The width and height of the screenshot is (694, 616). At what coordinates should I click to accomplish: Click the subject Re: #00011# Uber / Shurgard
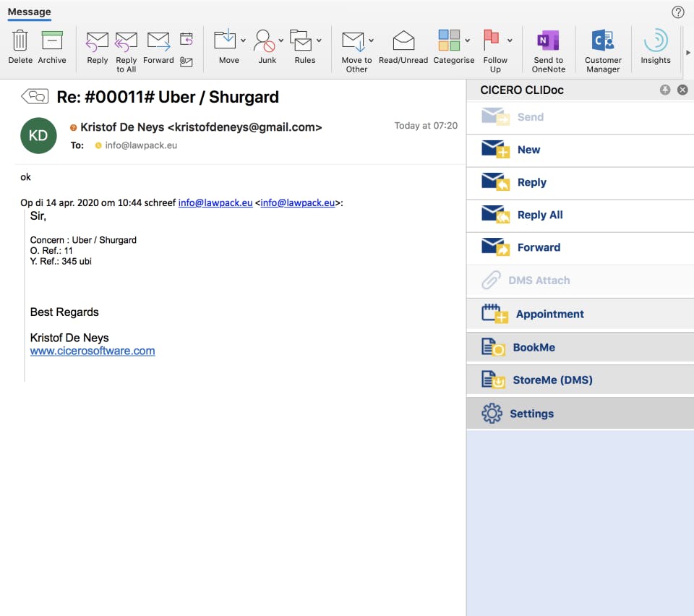168,97
